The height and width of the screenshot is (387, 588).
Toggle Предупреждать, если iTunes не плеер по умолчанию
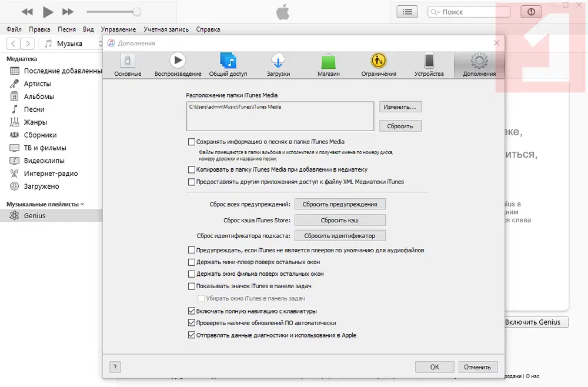(x=192, y=250)
